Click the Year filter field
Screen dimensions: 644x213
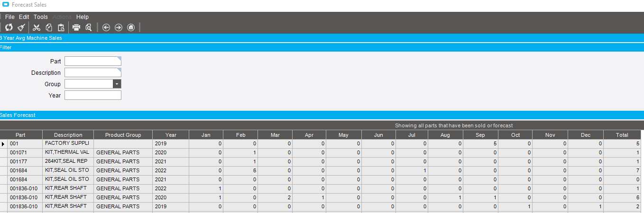pos(93,95)
